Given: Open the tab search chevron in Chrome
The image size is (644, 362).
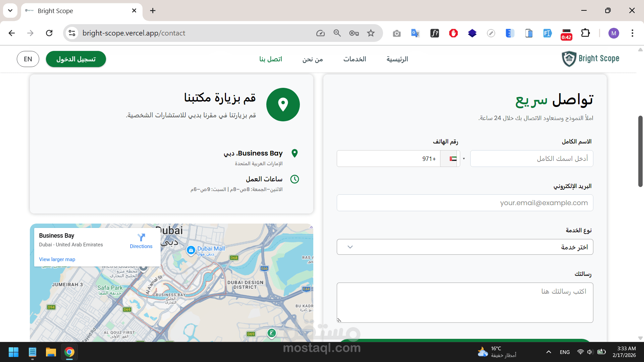Looking at the screenshot, I should [x=10, y=11].
